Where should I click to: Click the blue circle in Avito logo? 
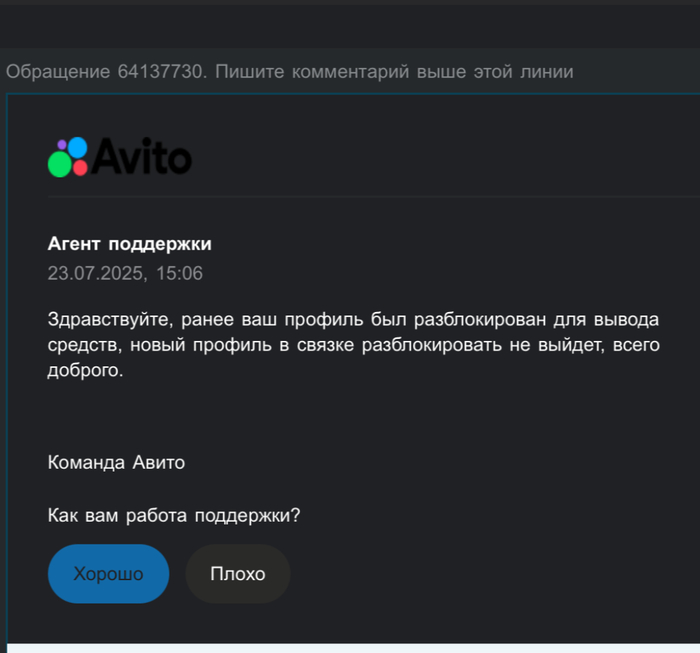point(77,148)
